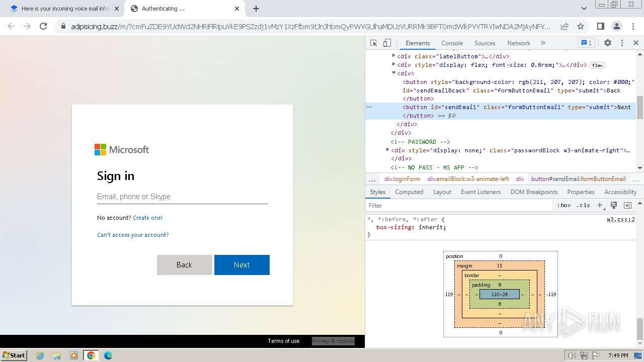Viewport: 644px width, 362px height.
Task: Open the ellipsis menu on the selected node
Action: tap(369, 107)
